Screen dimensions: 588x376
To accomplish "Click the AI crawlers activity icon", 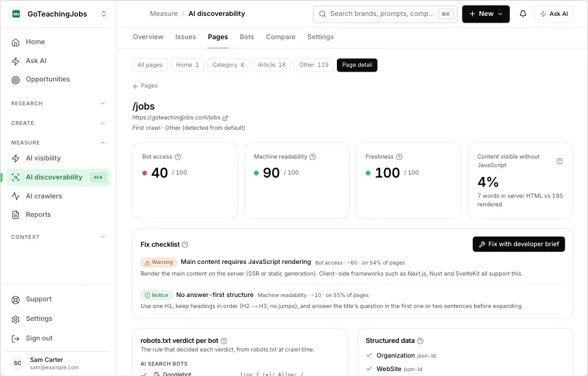I will click(x=15, y=196).
